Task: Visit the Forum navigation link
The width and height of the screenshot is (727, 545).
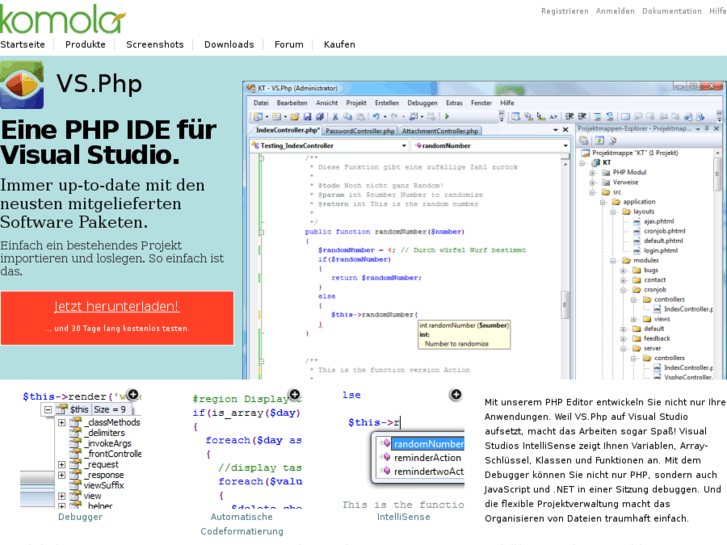Action: pyautogui.click(x=288, y=45)
